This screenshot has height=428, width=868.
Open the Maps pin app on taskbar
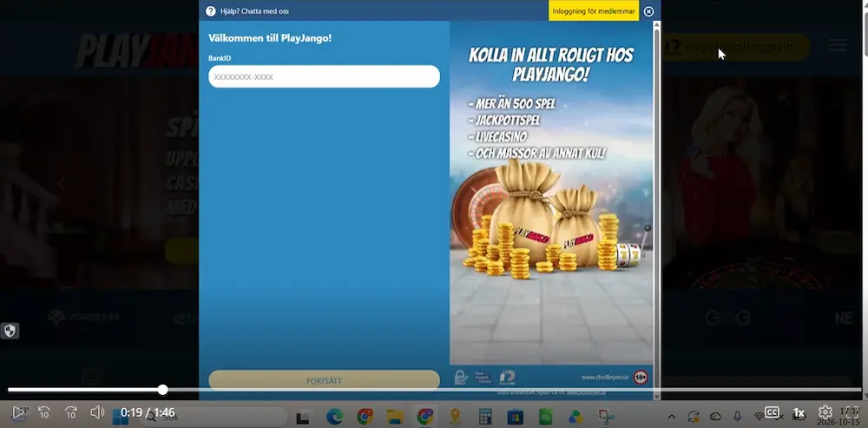(x=455, y=417)
